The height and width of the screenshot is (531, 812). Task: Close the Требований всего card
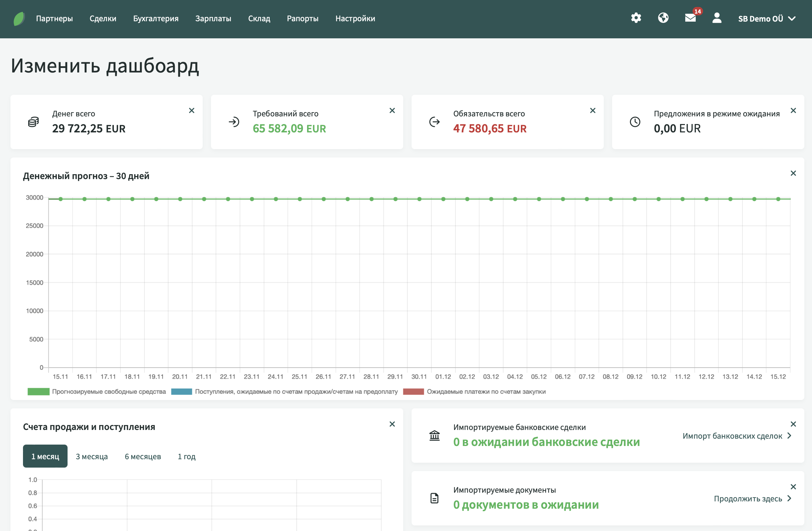(392, 110)
